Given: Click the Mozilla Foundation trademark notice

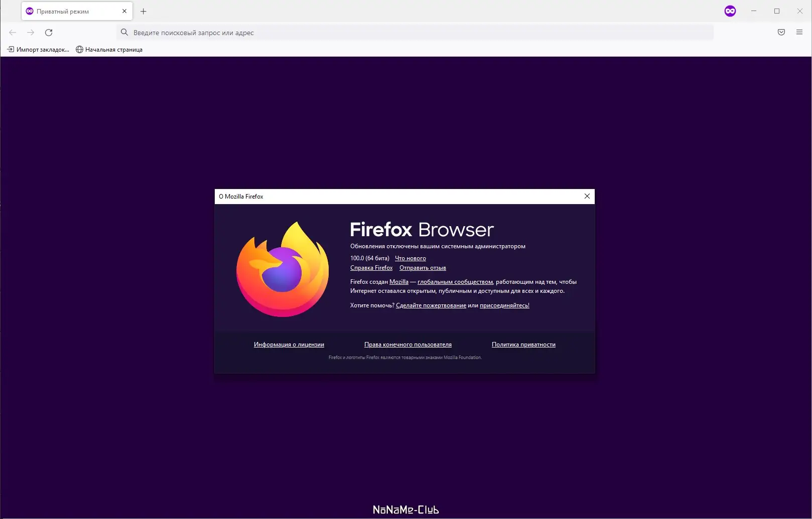Looking at the screenshot, I should [405, 358].
